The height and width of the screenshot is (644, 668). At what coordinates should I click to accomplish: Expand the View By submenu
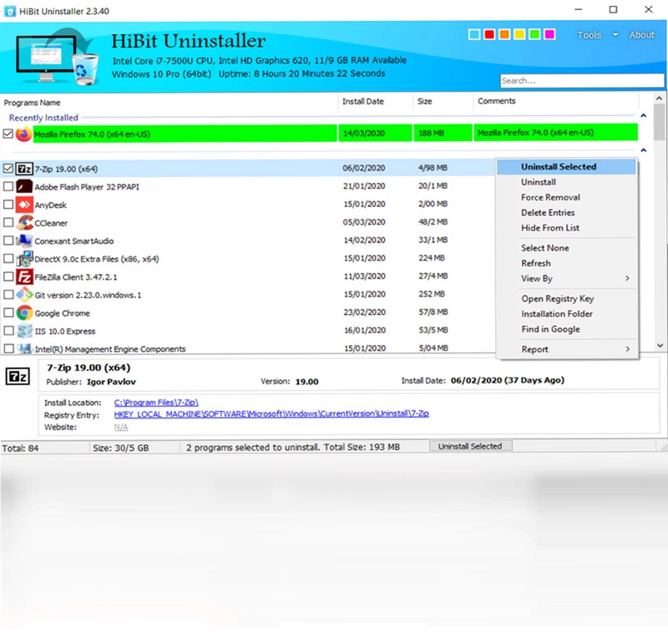tap(627, 278)
